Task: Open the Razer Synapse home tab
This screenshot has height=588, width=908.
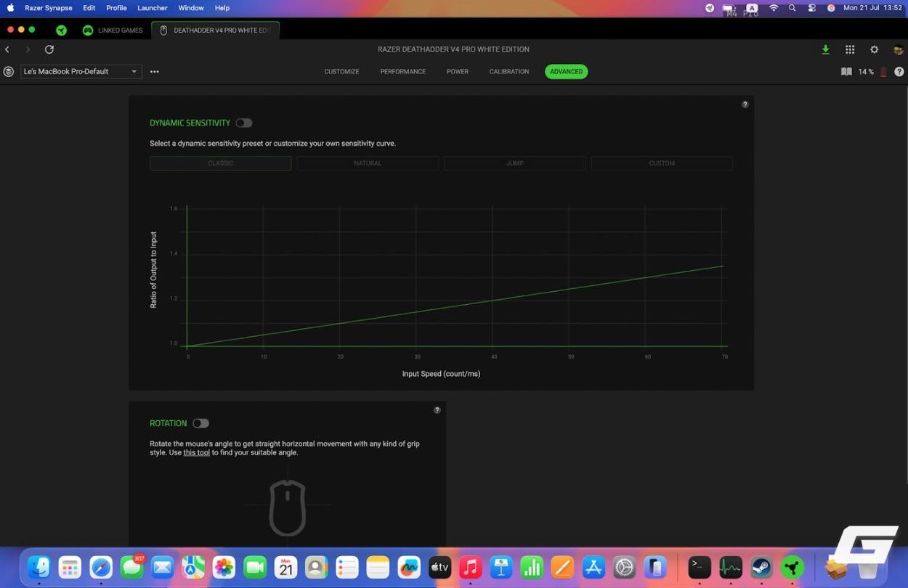Action: (62, 30)
